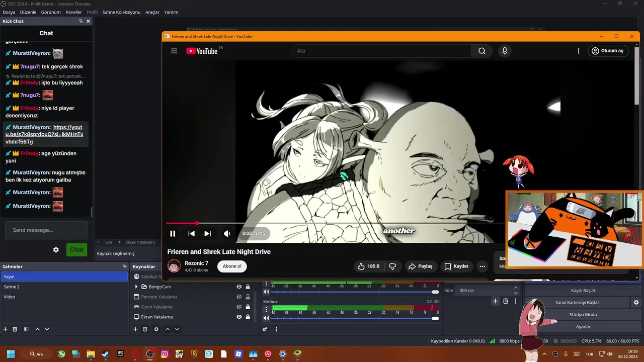Open Araçlar menu
Image resolution: width=644 pixels, height=362 pixels.
(x=152, y=12)
